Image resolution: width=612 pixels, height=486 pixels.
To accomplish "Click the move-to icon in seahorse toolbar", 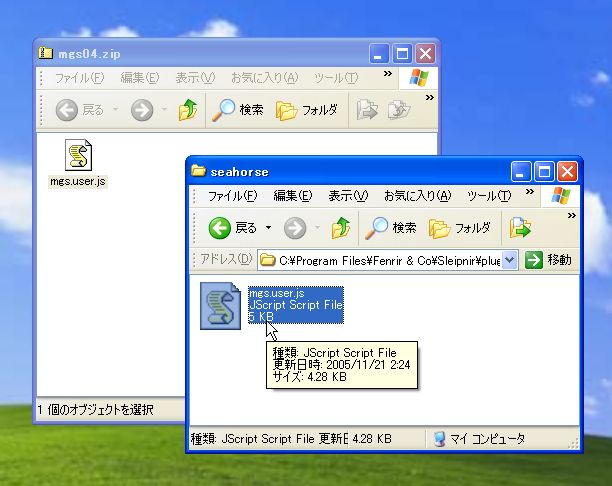I will pos(520,228).
